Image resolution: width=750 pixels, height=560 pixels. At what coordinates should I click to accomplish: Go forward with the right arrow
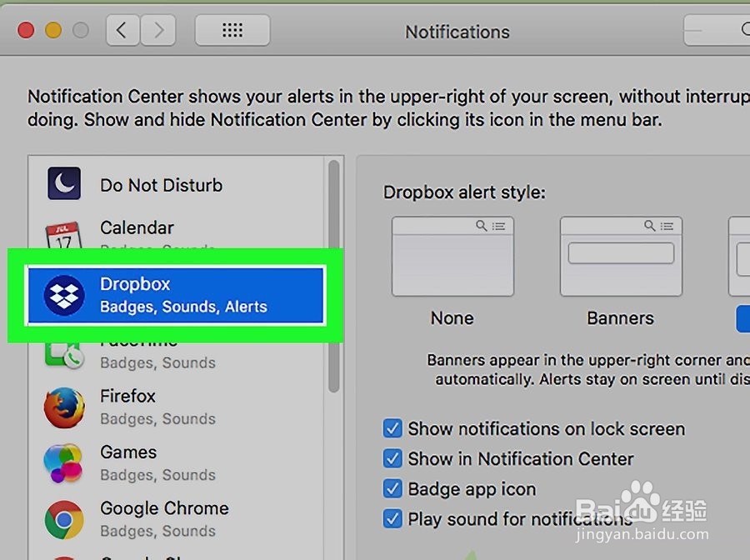click(x=158, y=30)
